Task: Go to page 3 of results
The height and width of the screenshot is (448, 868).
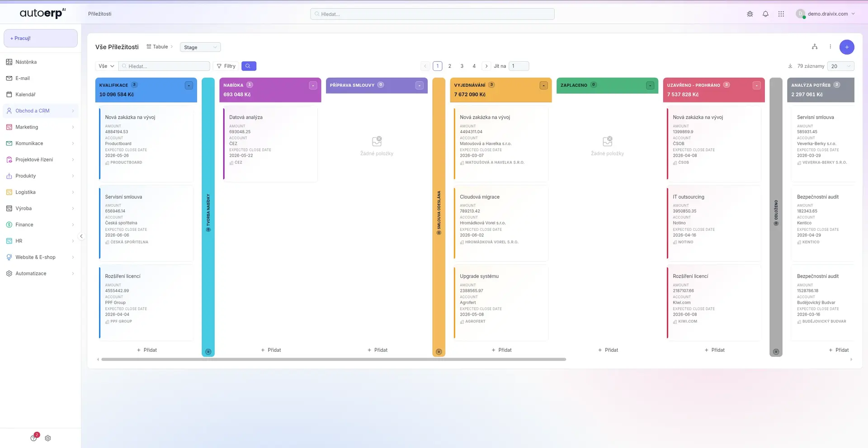Action: [x=462, y=66]
